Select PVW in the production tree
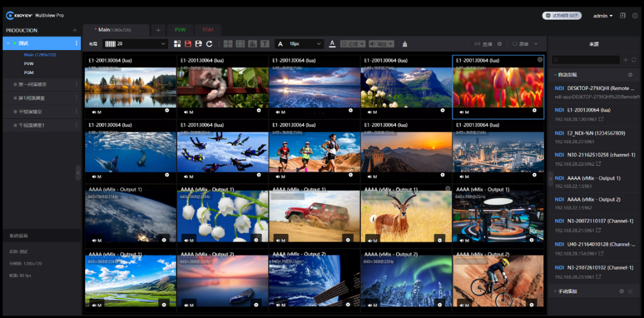The width and height of the screenshot is (644, 318). tap(29, 64)
